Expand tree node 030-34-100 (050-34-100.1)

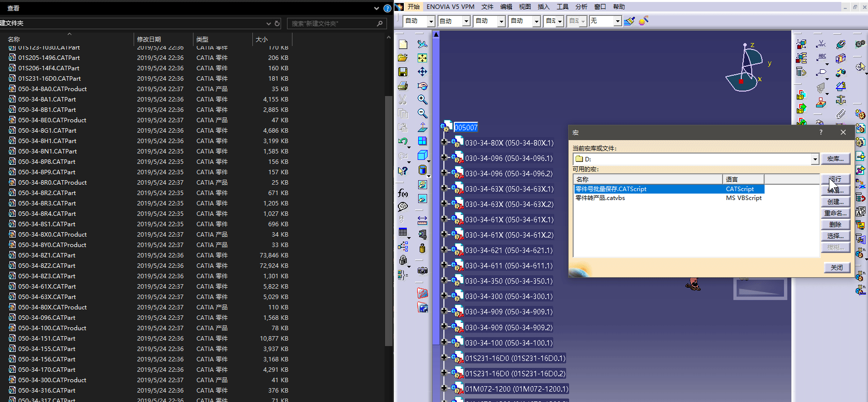[x=444, y=343]
